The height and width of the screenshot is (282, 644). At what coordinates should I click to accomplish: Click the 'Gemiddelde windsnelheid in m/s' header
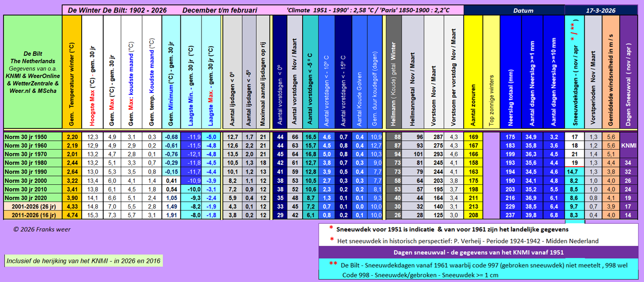[x=611, y=73]
